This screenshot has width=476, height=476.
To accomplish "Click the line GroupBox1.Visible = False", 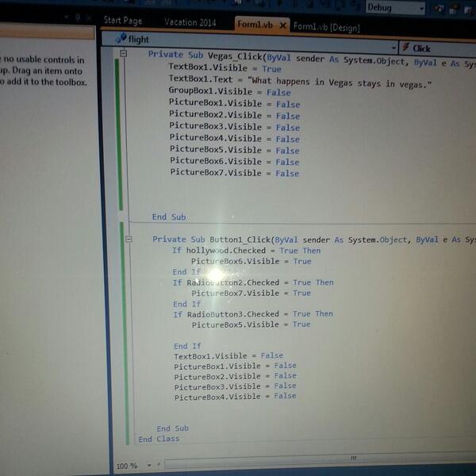I will (x=230, y=91).
